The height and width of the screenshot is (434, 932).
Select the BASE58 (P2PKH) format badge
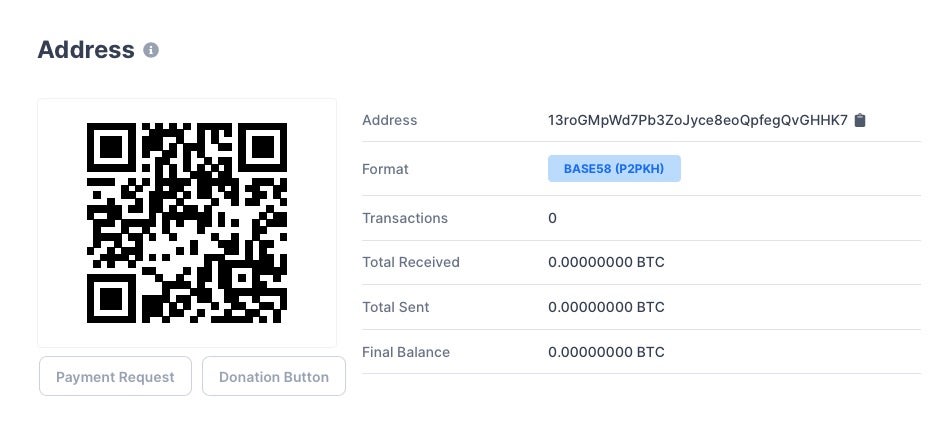tap(614, 169)
